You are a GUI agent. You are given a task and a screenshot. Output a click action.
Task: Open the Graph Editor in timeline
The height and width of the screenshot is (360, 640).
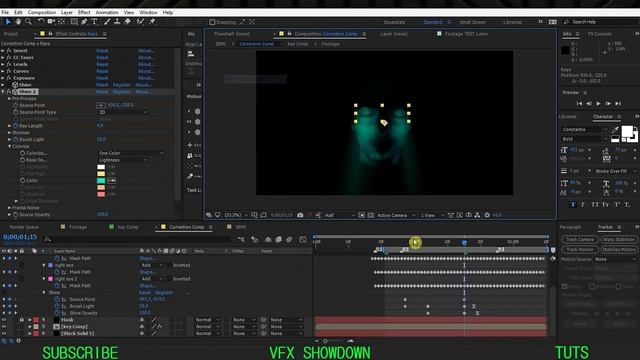(302, 240)
